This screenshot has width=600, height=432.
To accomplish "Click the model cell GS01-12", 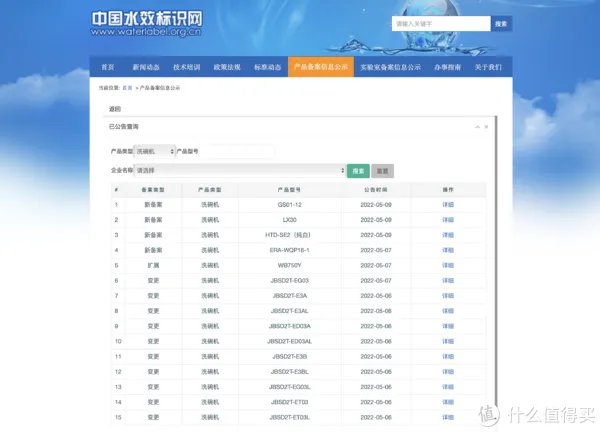I will 290,205.
